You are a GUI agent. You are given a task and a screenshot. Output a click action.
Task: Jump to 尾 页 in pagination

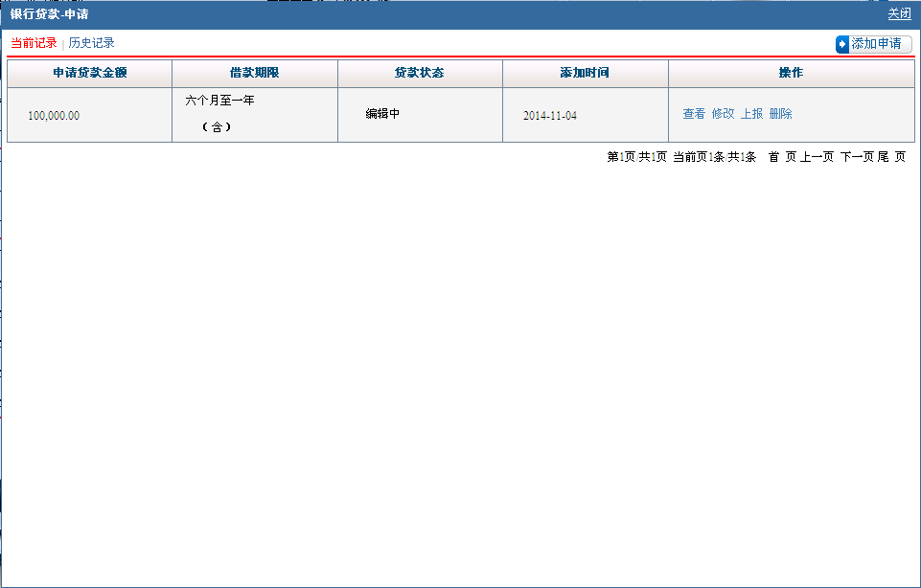pos(891,157)
